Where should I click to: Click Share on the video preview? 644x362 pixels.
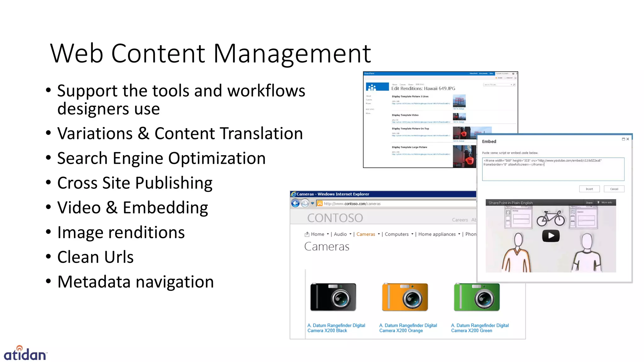[x=589, y=203]
